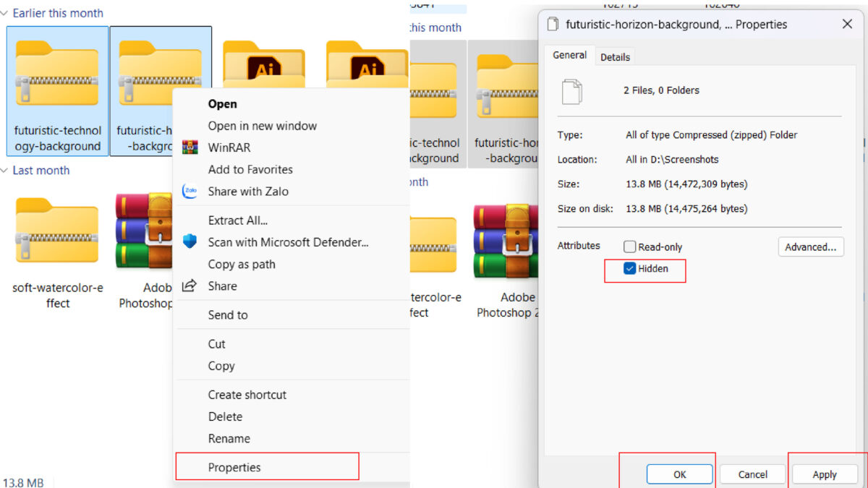Click the Share icon in context menu
This screenshot has height=488, width=868.
click(190, 286)
